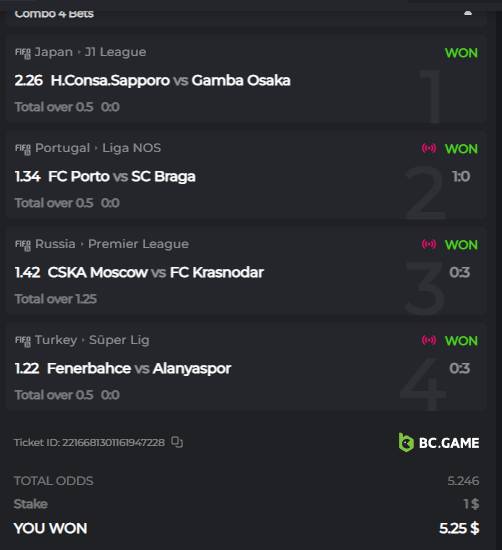Click live broadcast icon on CSKA match

[429, 244]
